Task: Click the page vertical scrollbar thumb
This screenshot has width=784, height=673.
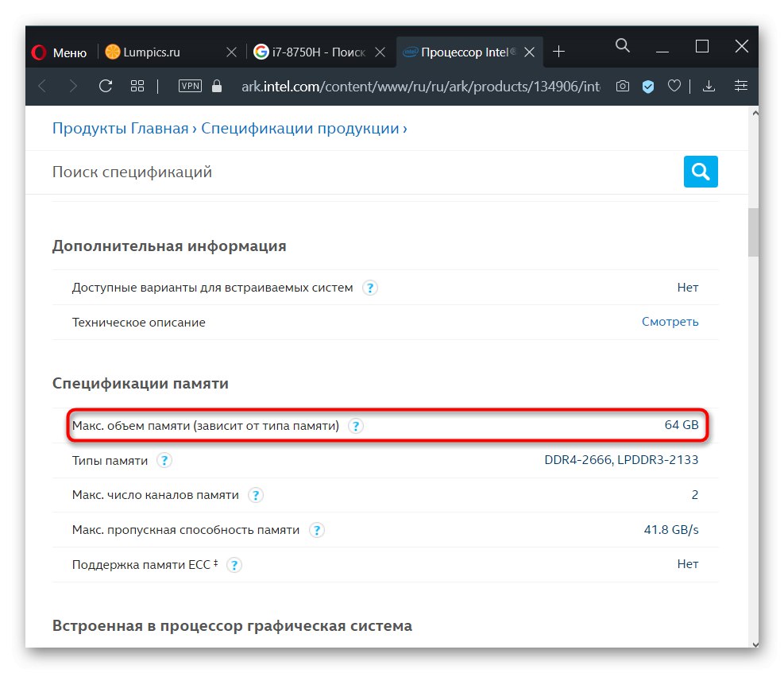Action: 752,232
